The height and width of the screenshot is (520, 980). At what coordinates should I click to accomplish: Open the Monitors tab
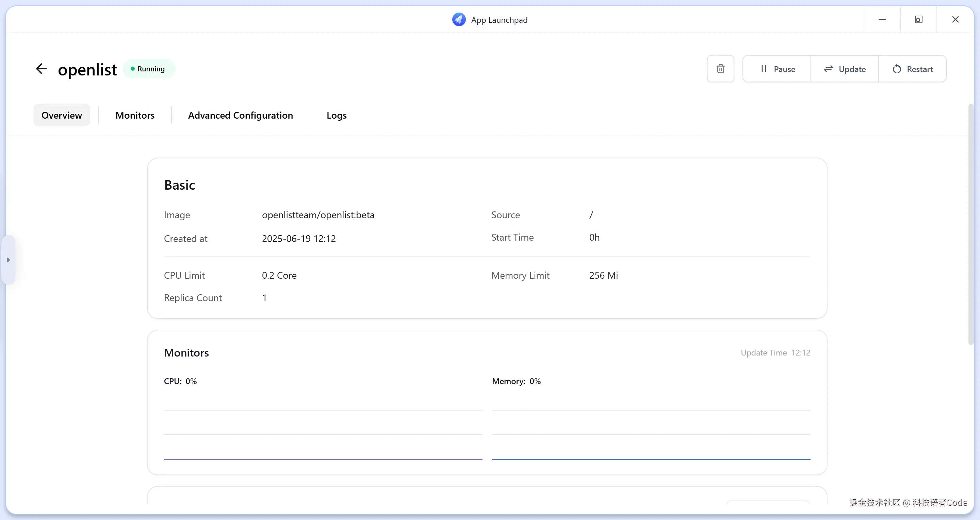(x=135, y=115)
